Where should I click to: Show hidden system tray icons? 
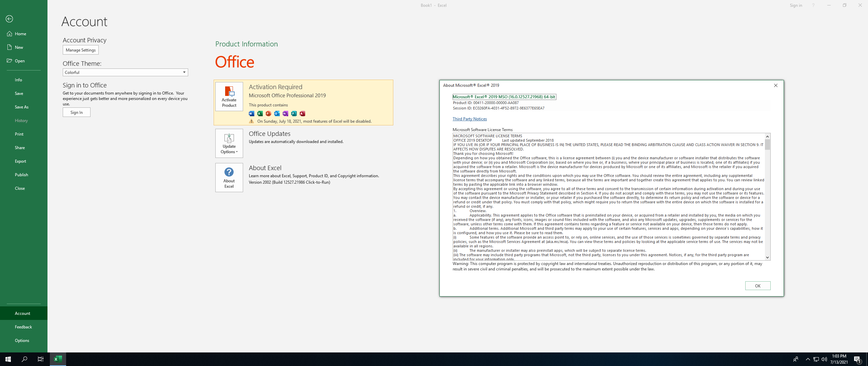[x=808, y=359]
